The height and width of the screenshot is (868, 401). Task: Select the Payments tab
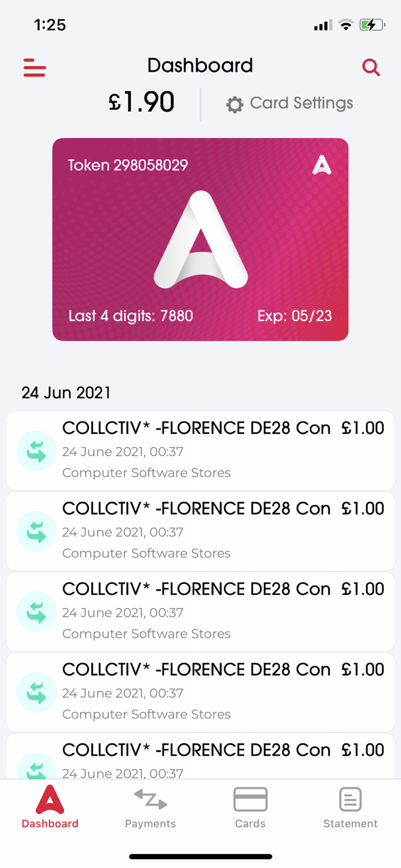150,809
